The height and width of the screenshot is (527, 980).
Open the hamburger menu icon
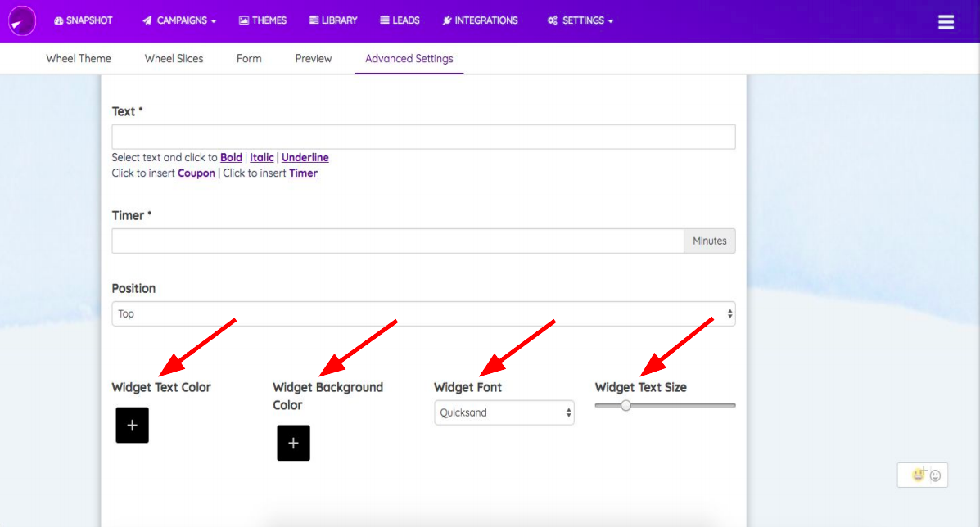pos(946,22)
